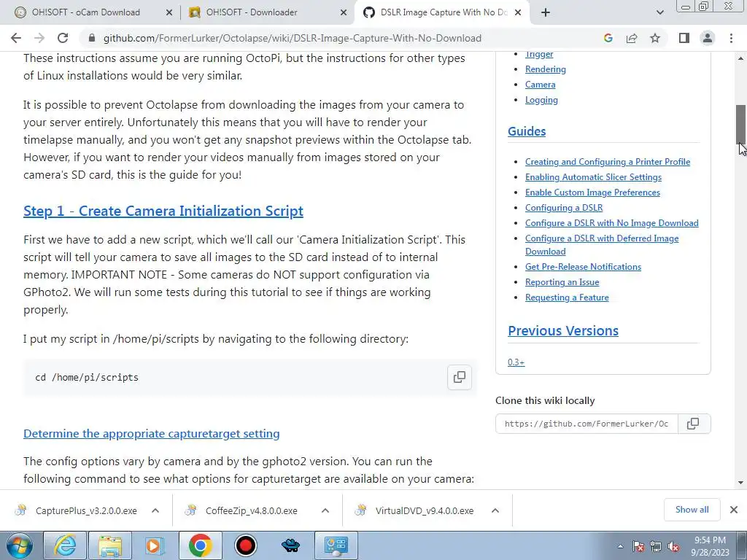Copy the cd /home/pi/scripts command
The width and height of the screenshot is (747, 560).
pos(460,377)
